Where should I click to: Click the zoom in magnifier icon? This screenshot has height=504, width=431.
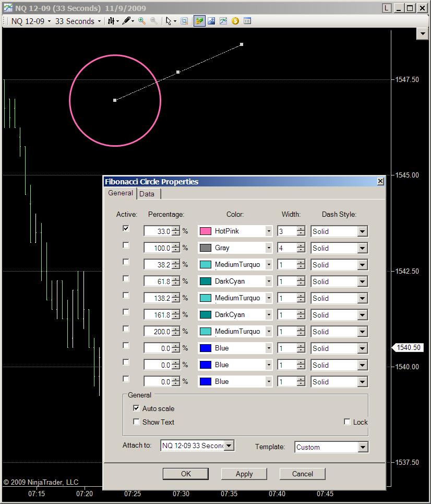click(141, 21)
